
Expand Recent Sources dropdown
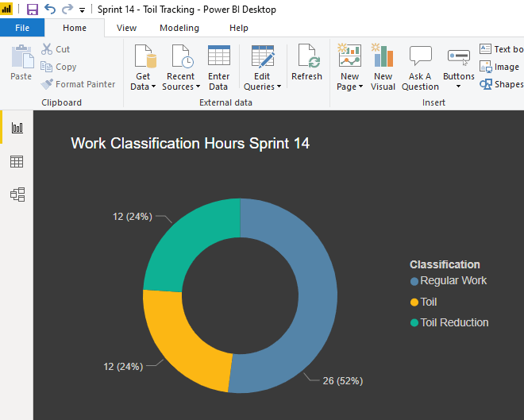[180, 86]
